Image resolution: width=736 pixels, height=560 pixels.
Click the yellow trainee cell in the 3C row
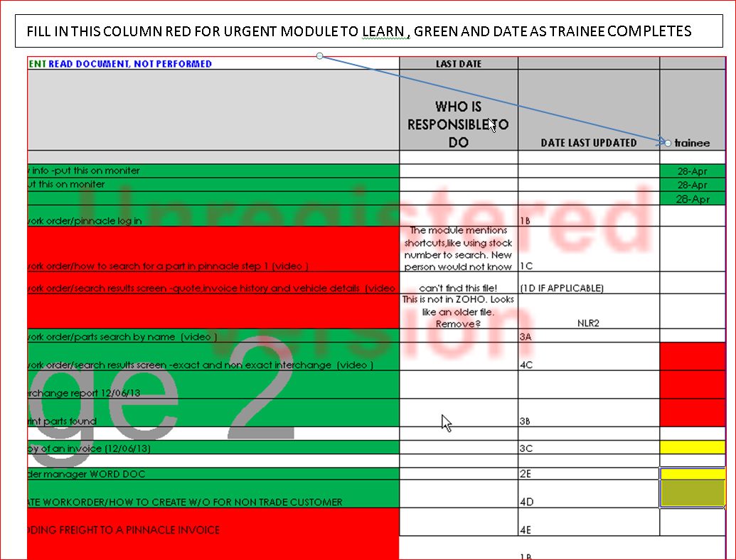[x=692, y=448]
